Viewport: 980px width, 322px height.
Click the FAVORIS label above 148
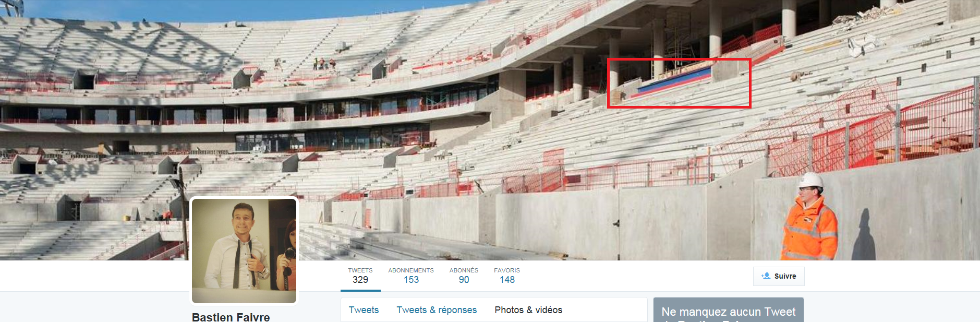pyautogui.click(x=507, y=270)
